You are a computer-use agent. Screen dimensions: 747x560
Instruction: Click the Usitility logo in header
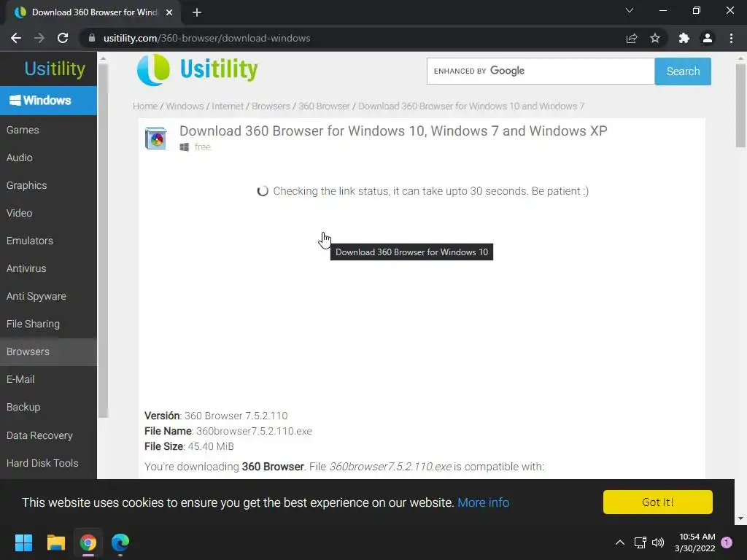click(197, 70)
